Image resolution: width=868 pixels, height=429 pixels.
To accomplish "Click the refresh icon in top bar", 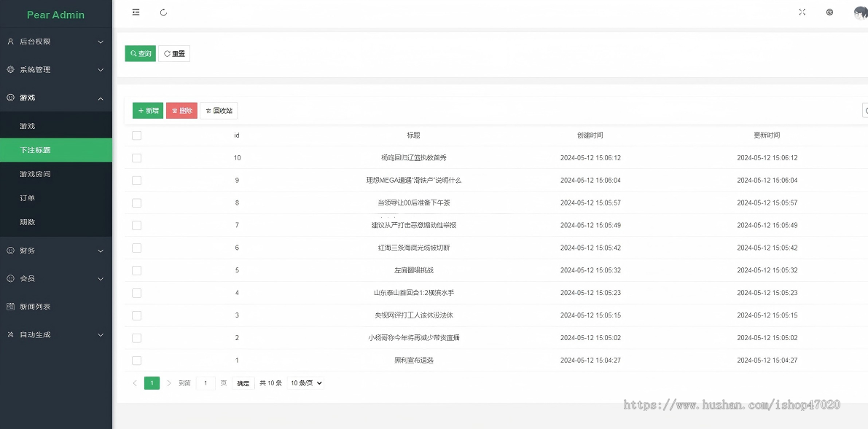I will click(x=163, y=12).
